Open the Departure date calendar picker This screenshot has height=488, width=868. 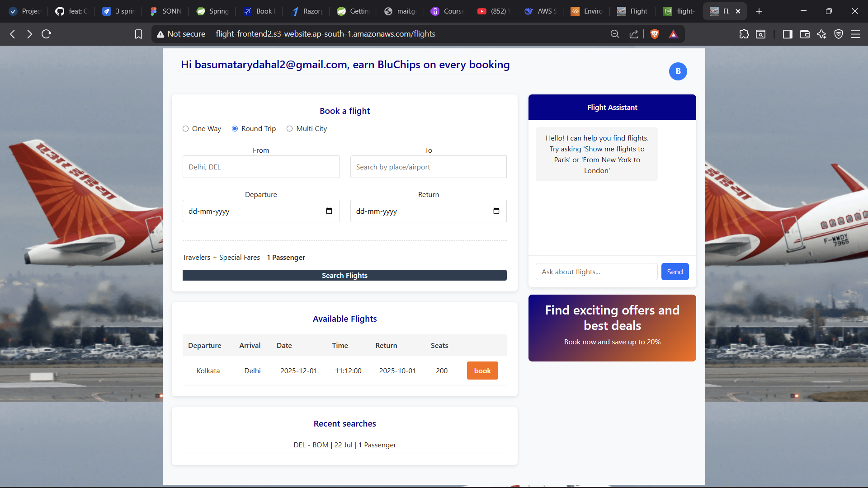(329, 211)
